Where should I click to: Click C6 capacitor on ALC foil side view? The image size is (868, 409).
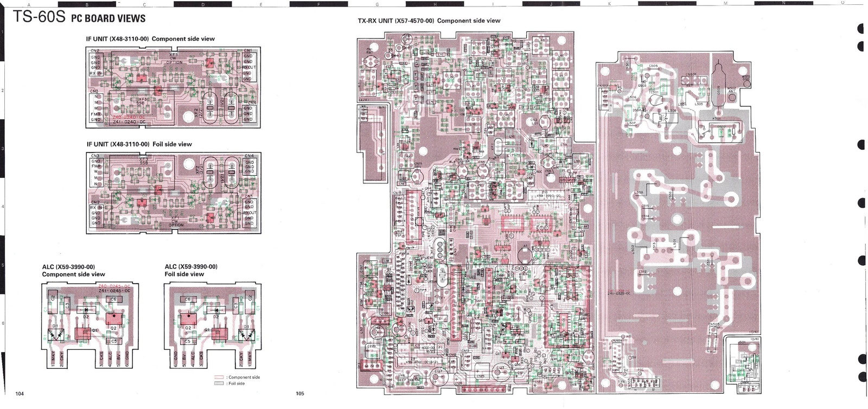188,299
